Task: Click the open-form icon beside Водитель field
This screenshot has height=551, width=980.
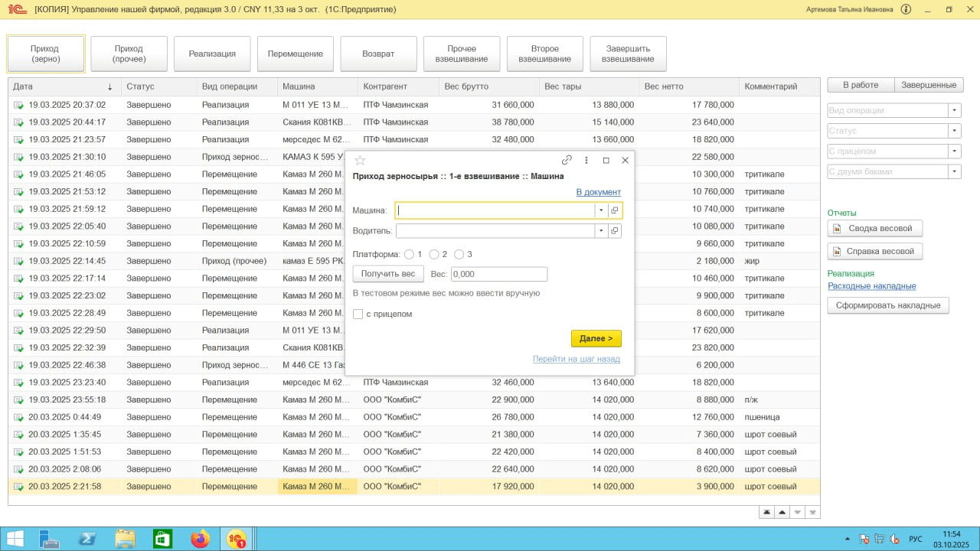Action: tap(615, 231)
